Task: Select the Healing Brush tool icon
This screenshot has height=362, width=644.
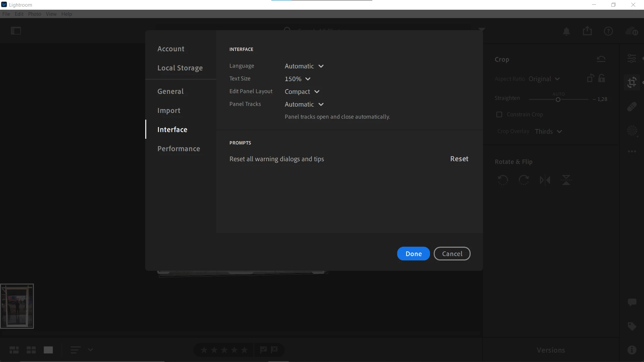Action: [632, 107]
